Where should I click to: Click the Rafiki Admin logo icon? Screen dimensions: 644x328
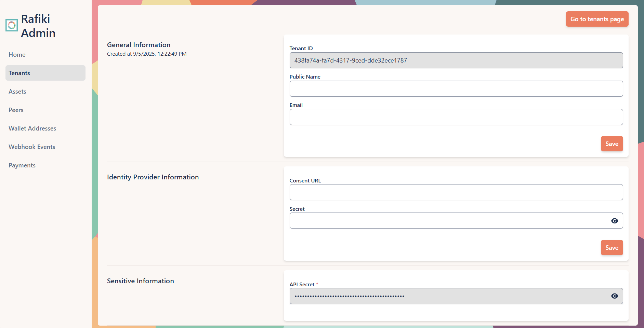11,25
